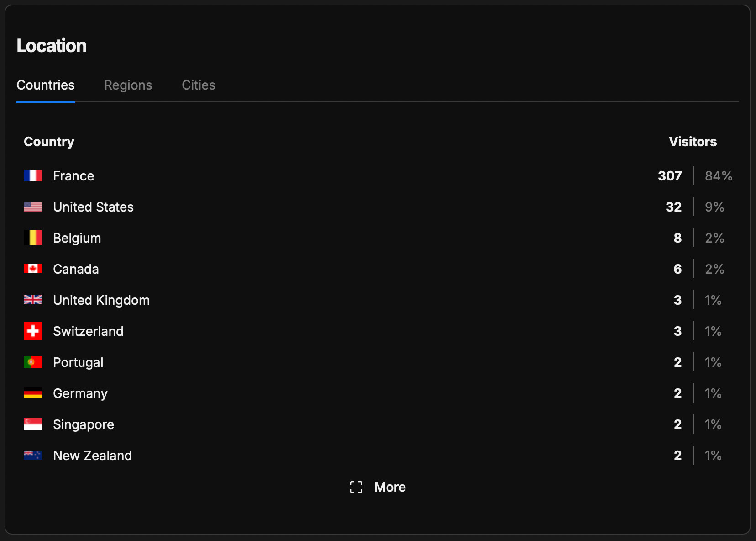Click the United States 9% percentage

click(x=714, y=207)
